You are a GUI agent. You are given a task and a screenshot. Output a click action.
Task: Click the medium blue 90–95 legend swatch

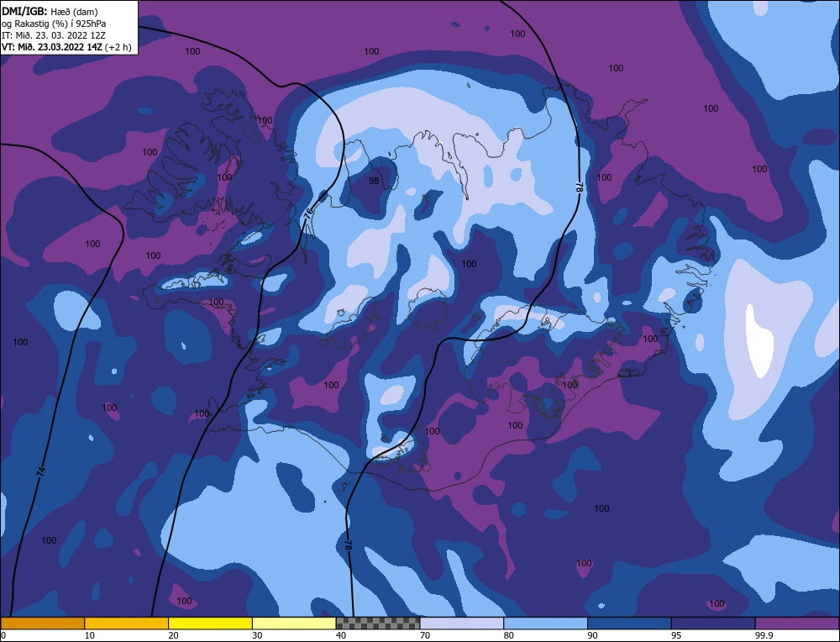coord(629,624)
